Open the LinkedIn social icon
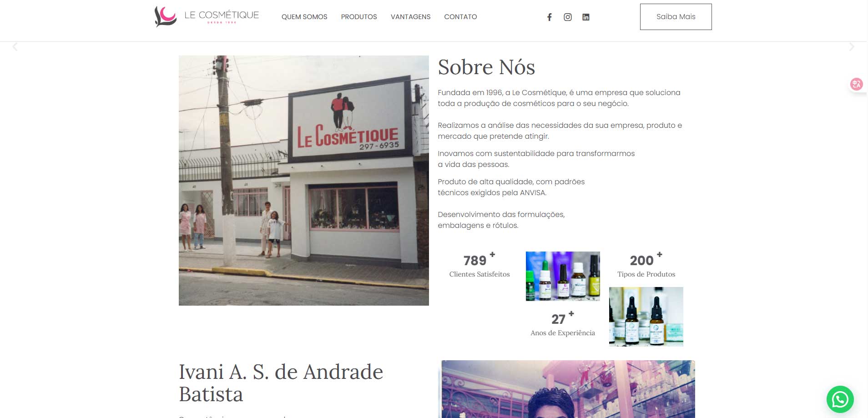Image resolution: width=868 pixels, height=418 pixels. pos(585,17)
